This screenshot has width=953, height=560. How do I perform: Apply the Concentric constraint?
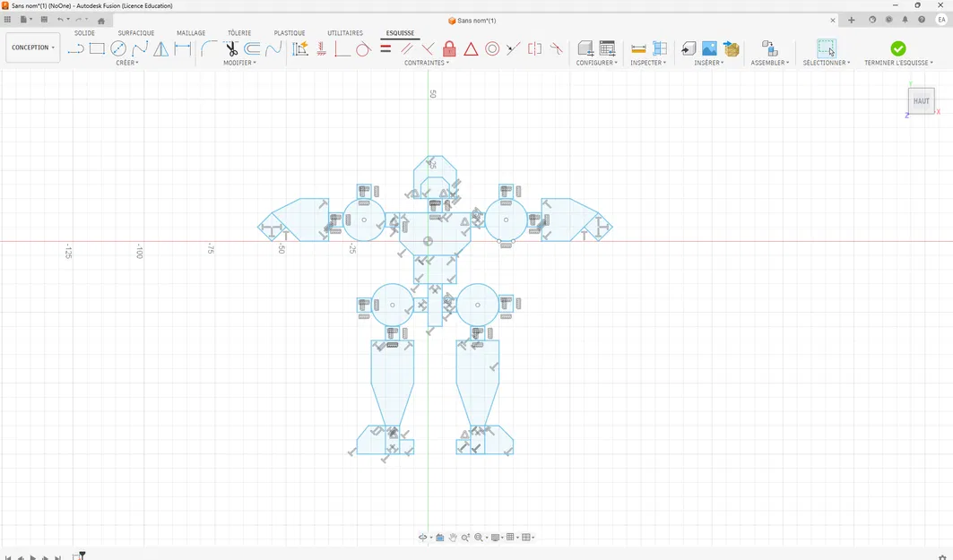click(492, 48)
